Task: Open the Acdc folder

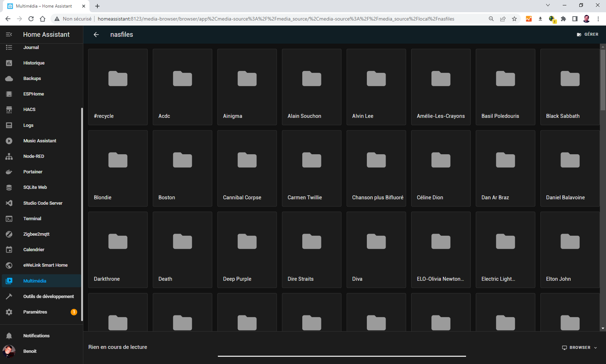Action: point(183,87)
